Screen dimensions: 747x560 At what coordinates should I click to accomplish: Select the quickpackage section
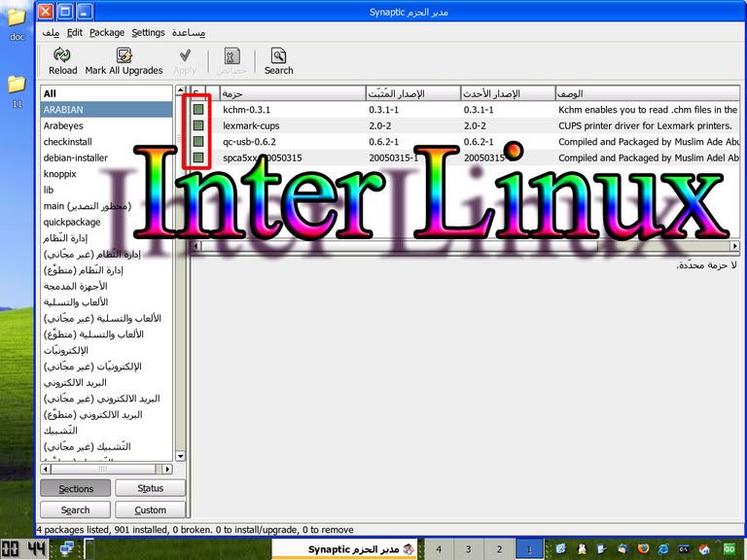pos(107,222)
